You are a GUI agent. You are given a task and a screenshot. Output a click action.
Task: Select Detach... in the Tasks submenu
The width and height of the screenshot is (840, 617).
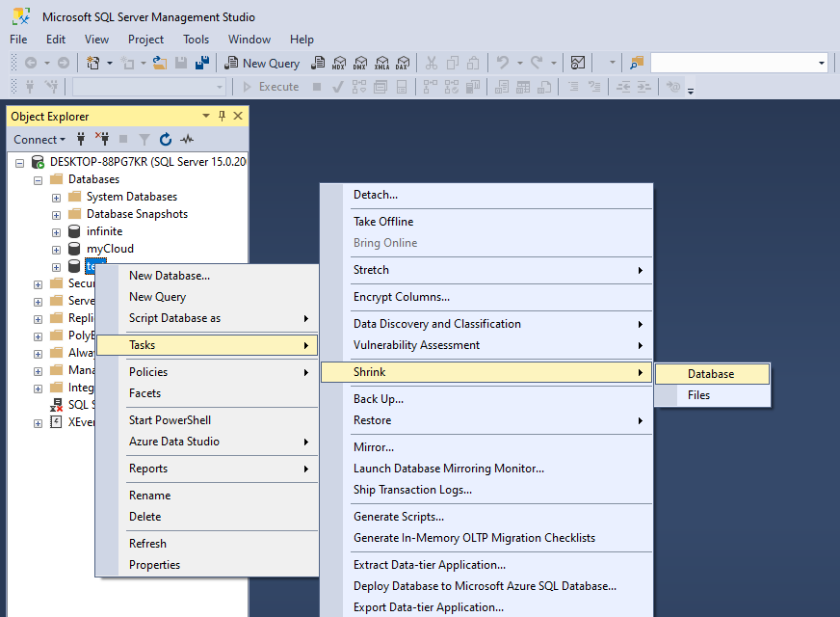(x=486, y=195)
